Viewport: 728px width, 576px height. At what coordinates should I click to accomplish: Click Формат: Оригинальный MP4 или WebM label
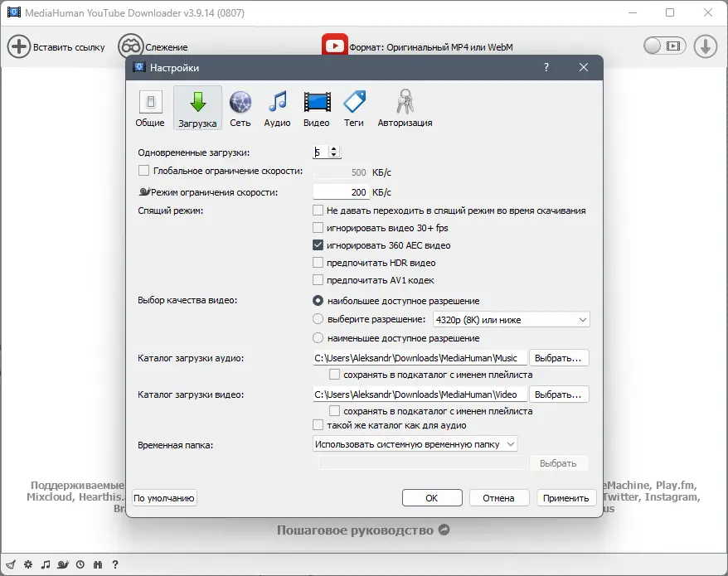pos(431,47)
